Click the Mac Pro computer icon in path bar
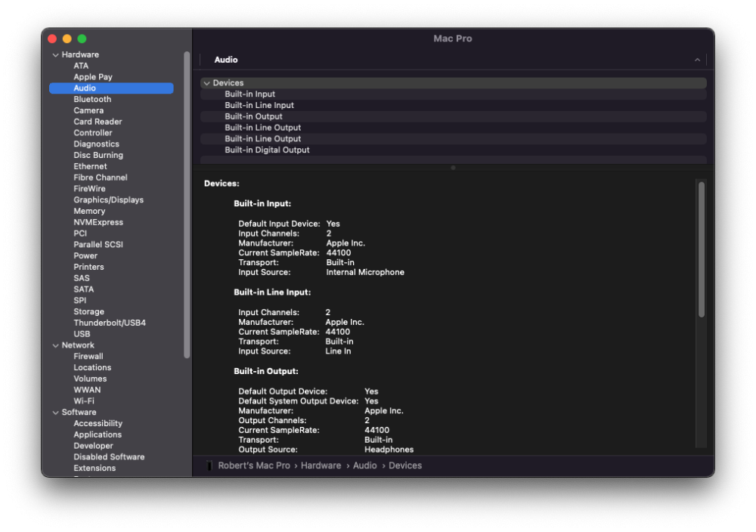Viewport: 756px width, 532px height. (209, 466)
